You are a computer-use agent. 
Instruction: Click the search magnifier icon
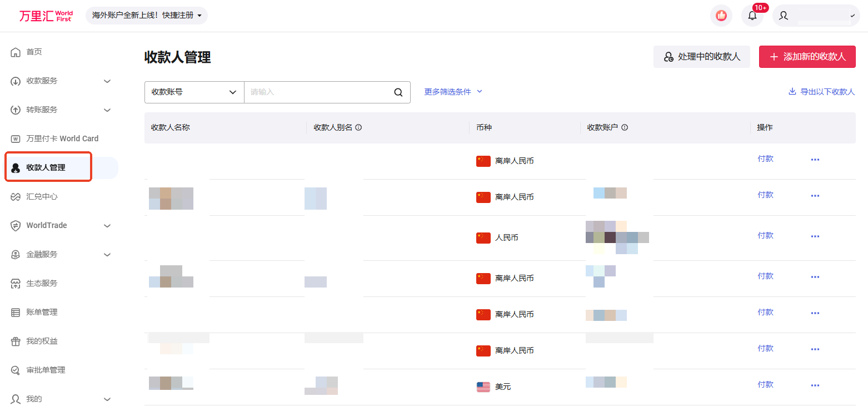pyautogui.click(x=398, y=92)
